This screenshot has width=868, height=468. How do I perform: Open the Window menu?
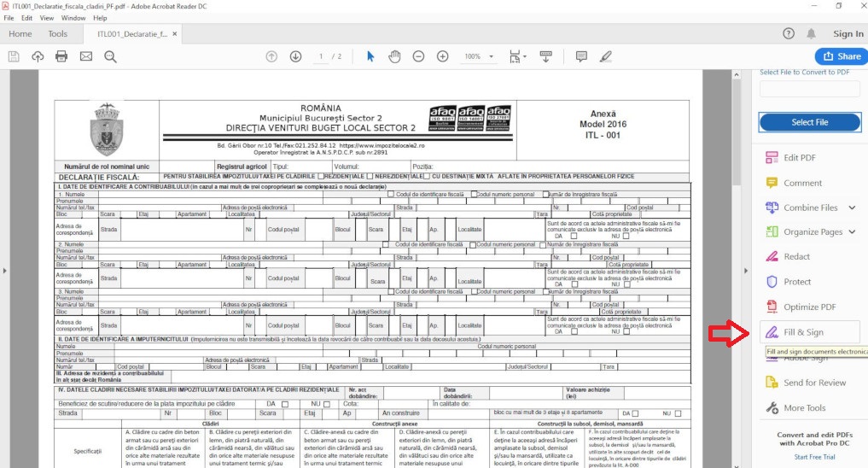[73, 18]
